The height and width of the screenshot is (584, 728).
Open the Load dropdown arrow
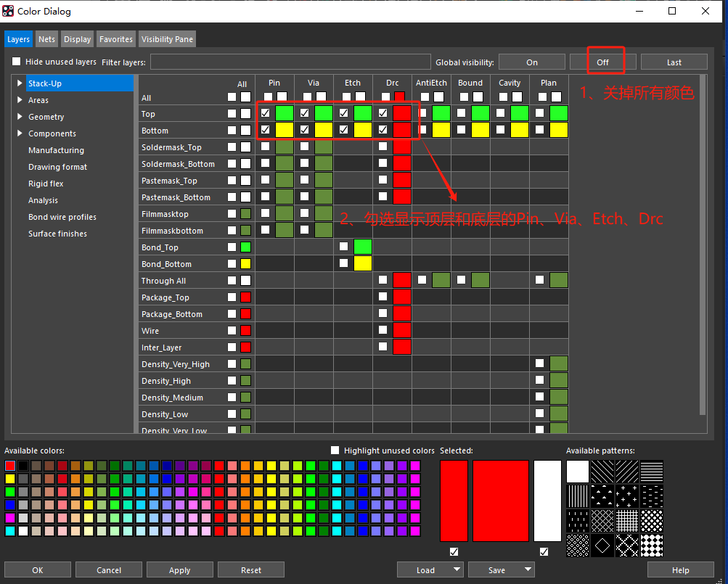point(457,569)
